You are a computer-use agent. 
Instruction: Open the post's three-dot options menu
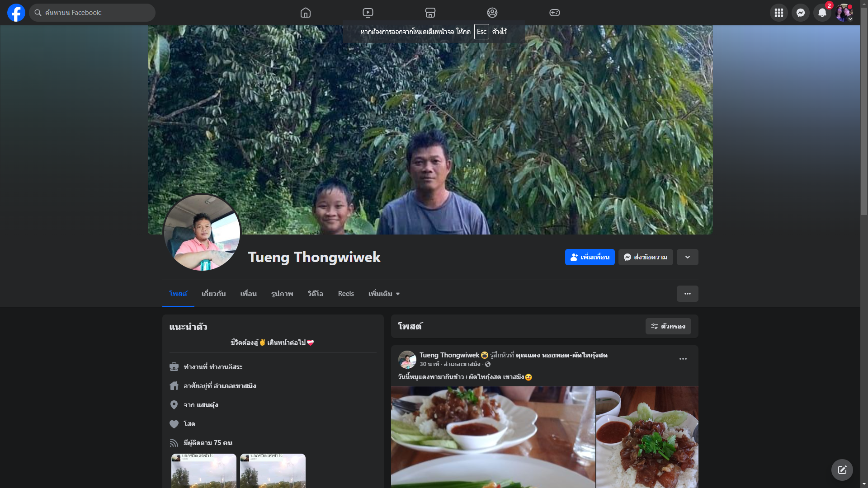(x=683, y=359)
